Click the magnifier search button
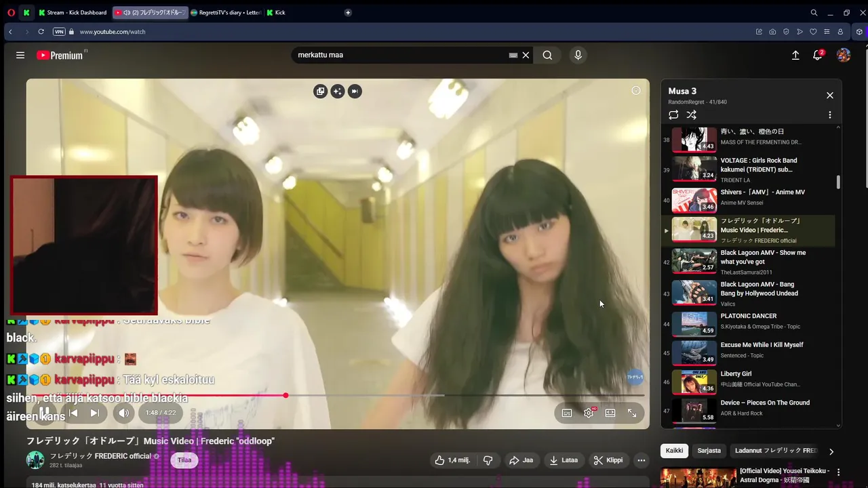 [x=547, y=55]
